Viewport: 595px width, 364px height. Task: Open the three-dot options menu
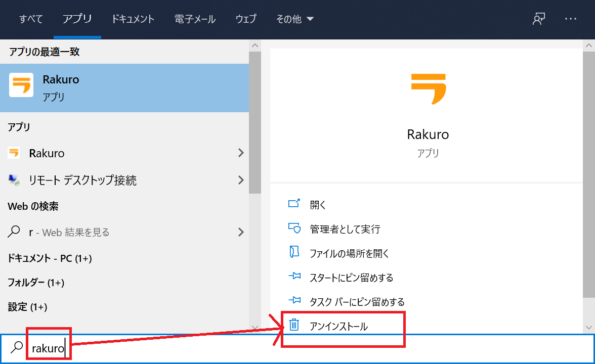point(570,19)
